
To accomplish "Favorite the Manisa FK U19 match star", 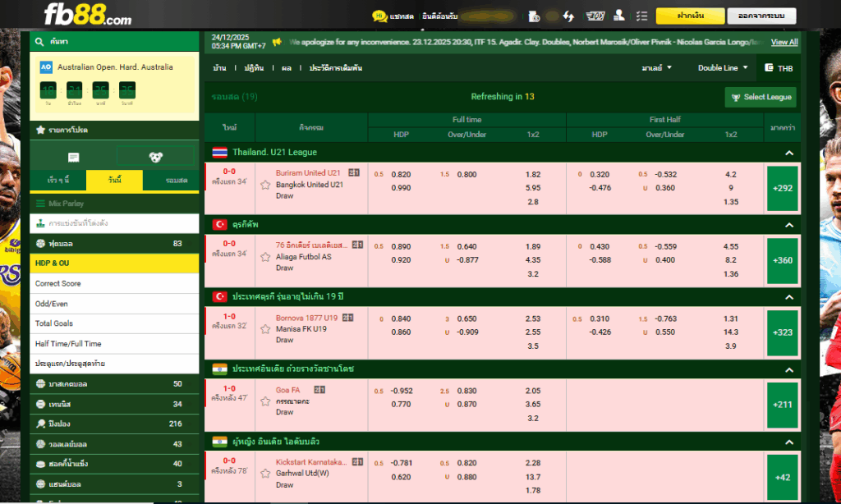I will 265,329.
